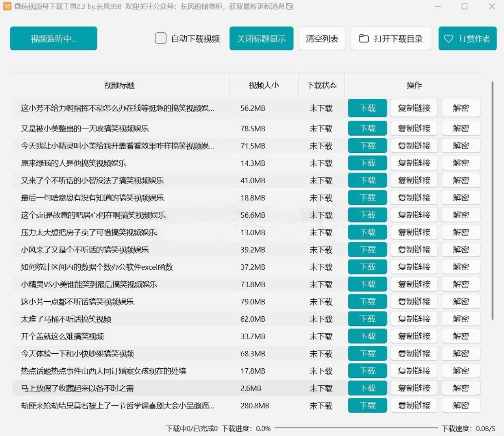Download 小精灵VS小美谁能笑到最后 video
Screen dimensions: 504x436
click(x=367, y=284)
